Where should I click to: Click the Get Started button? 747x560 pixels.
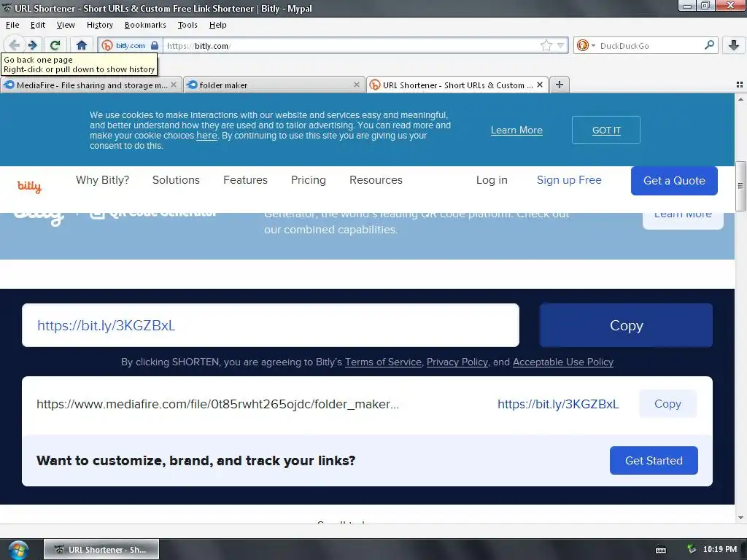click(x=654, y=461)
